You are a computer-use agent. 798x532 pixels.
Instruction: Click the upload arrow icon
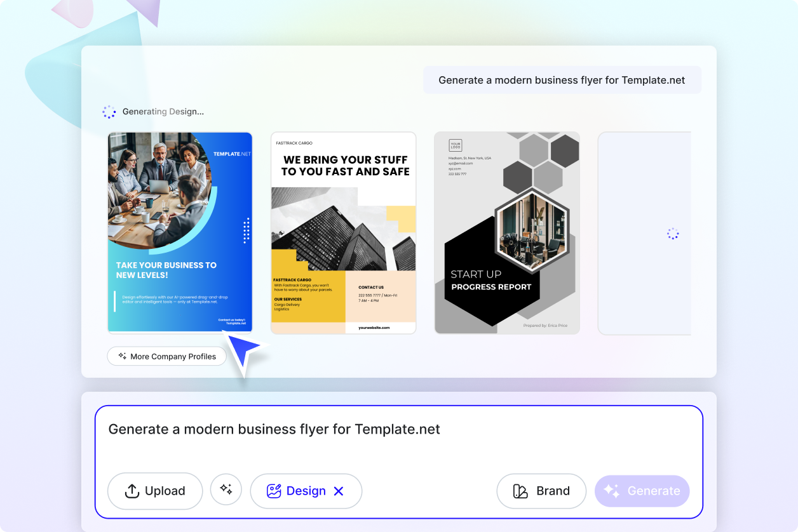[132, 491]
